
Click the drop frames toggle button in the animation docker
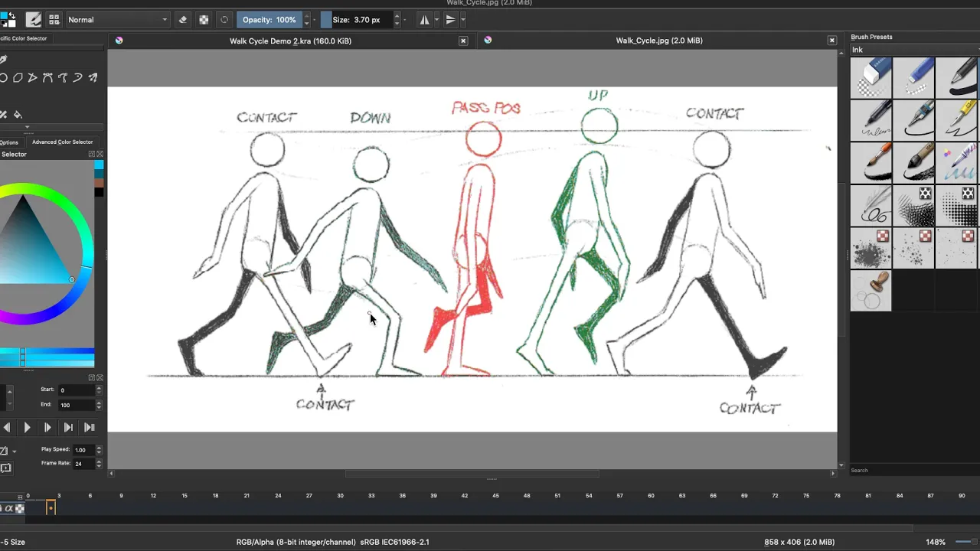point(5,468)
